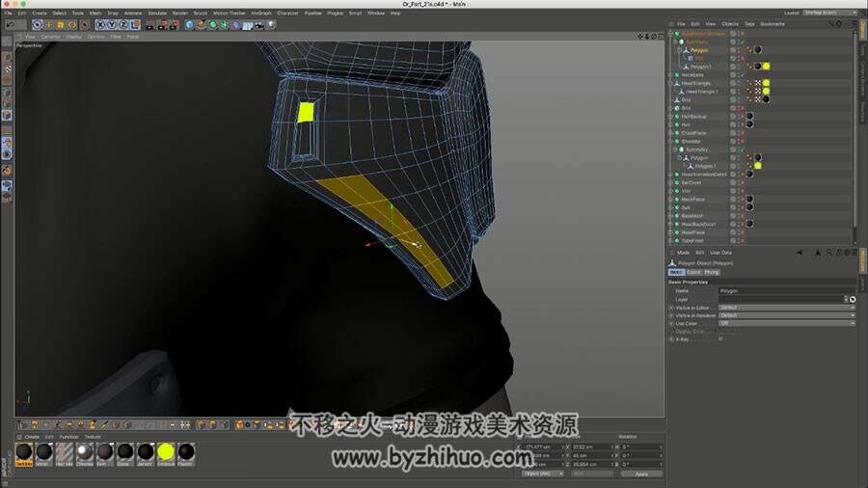Toggle the enable mark for TubeFinal
868x488 pixels.
point(742,241)
